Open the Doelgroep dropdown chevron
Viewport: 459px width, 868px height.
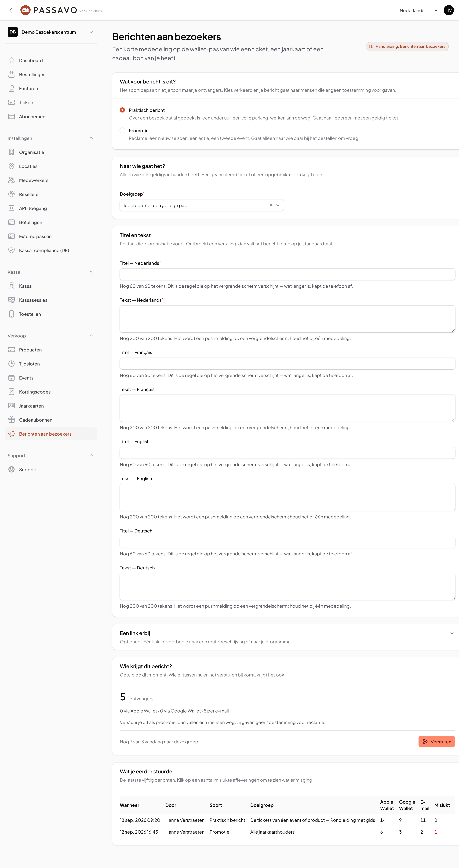278,205
